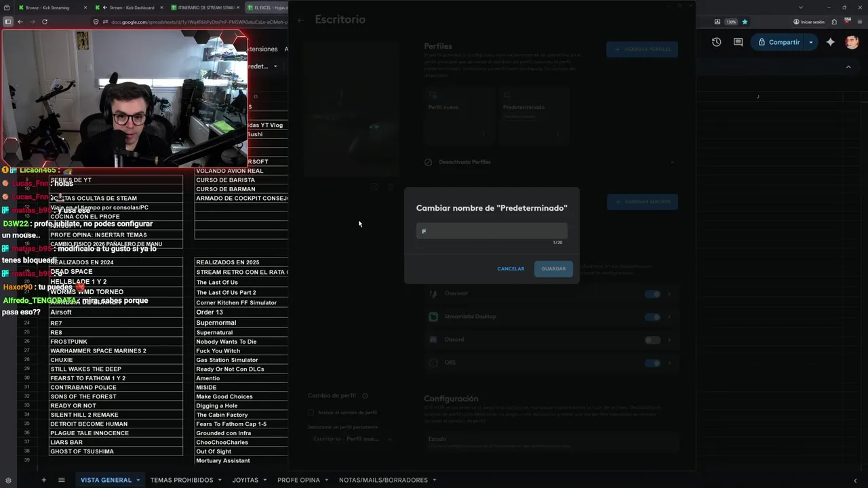Click the Cambio de perfil info icon
Viewport: 868px width, 488px height.
tap(365, 396)
